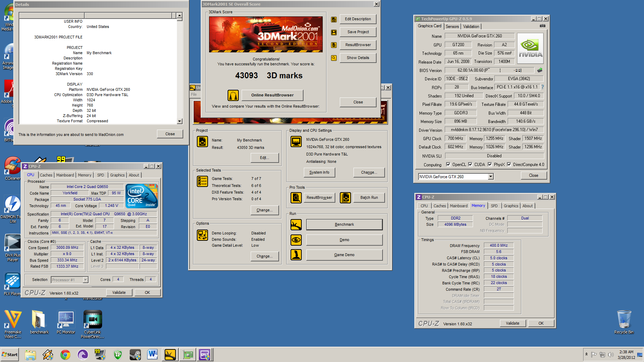Show hidden tray icons arrow

(586, 355)
